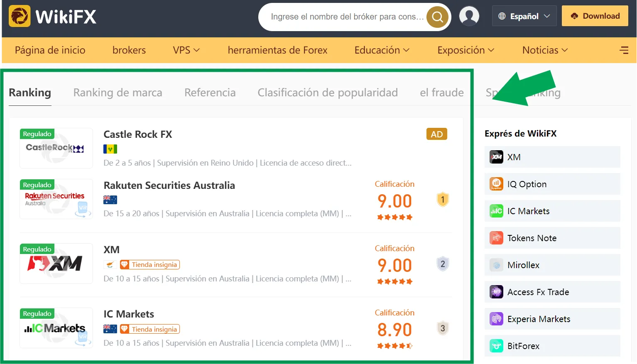Select the Ranking tab

(30, 93)
